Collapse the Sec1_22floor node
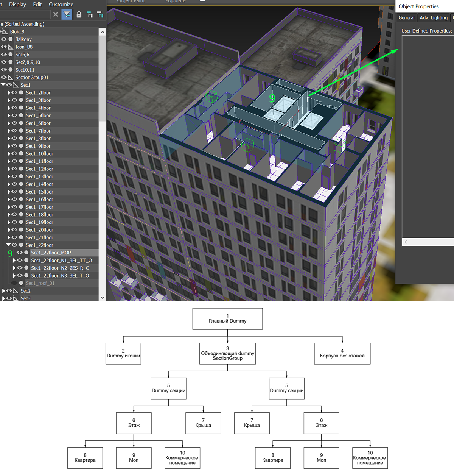Image resolution: width=454 pixels, height=476 pixels. pyautogui.click(x=8, y=245)
